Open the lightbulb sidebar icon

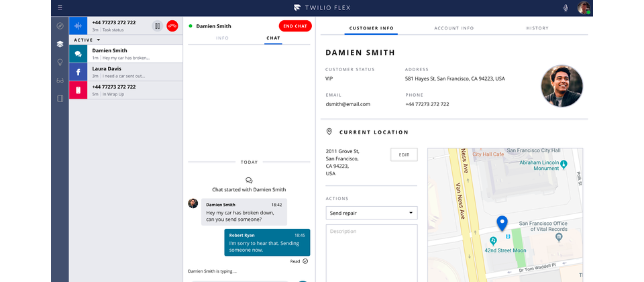(60, 62)
